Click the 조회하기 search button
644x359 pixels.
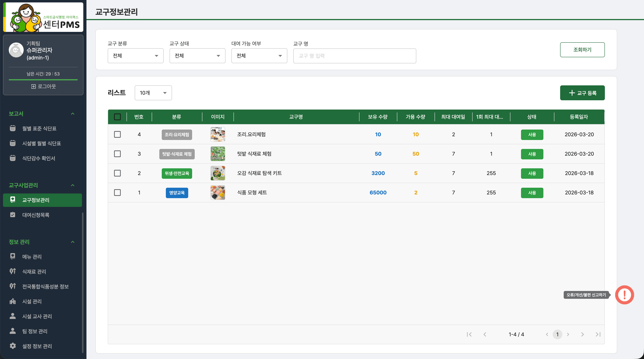(x=583, y=50)
